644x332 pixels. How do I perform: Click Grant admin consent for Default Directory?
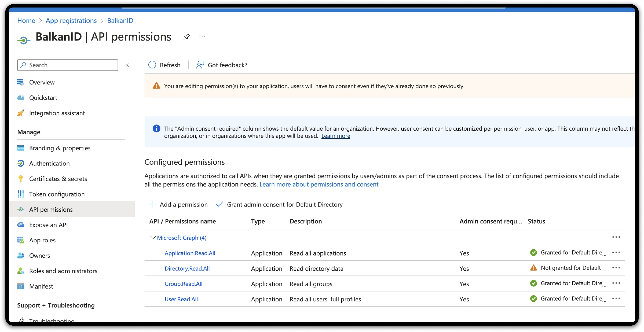284,205
